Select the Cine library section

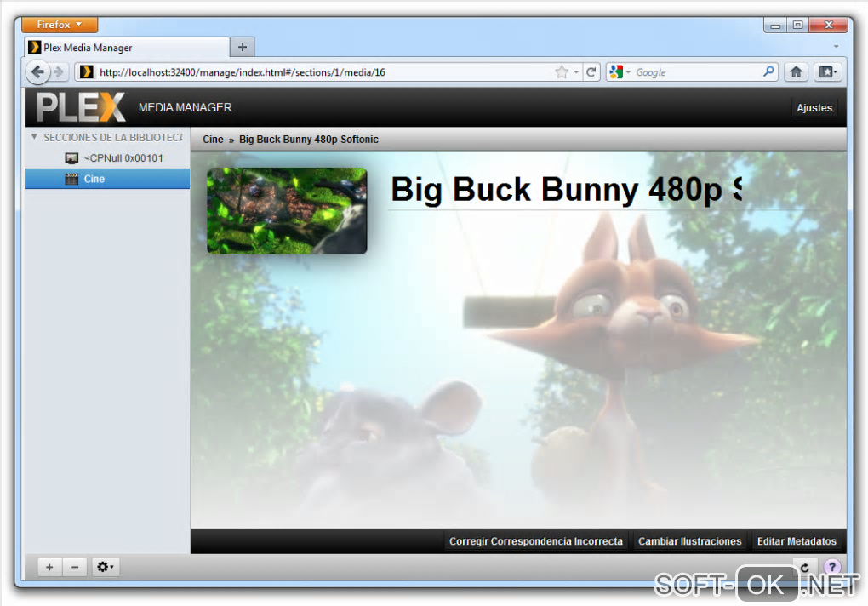(107, 179)
